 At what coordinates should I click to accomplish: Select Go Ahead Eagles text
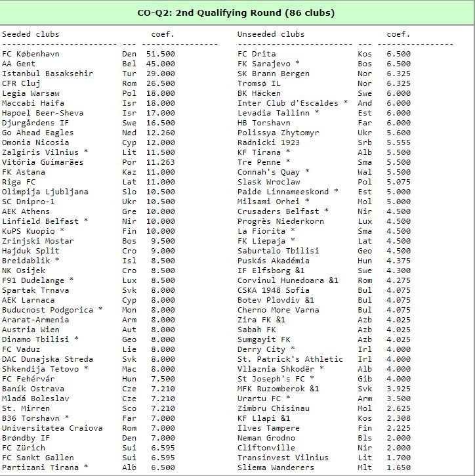tap(37, 133)
